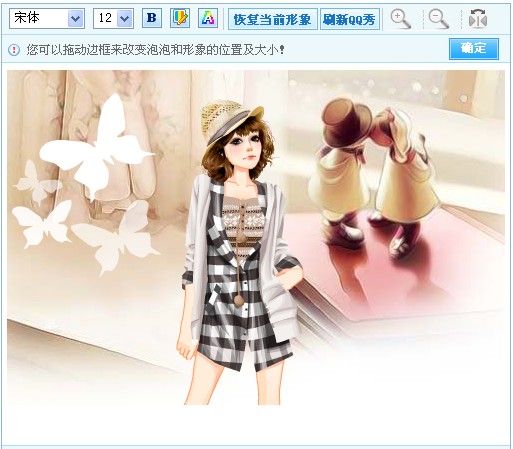Open the rainbow letter A font color picker
Viewport: 513px width, 449px height.
pyautogui.click(x=208, y=18)
